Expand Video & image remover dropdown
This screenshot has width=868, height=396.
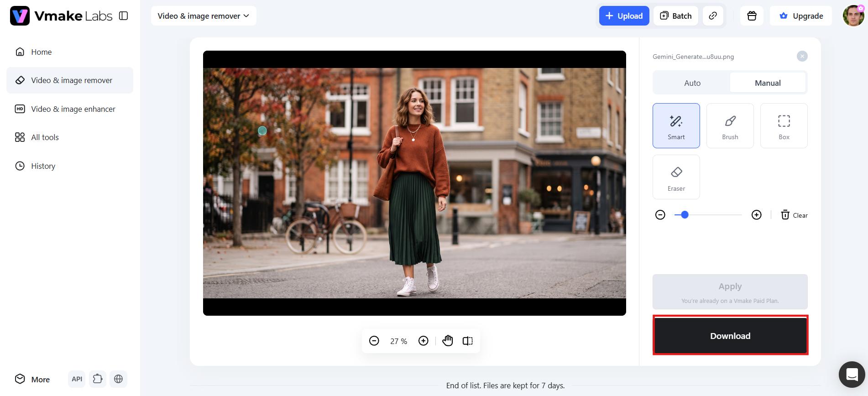(x=204, y=16)
